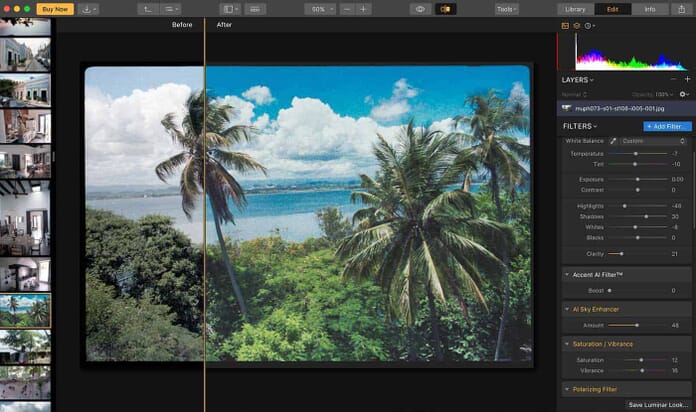Click the Exposure value 0.00
This screenshot has width=696, height=412.
677,179
